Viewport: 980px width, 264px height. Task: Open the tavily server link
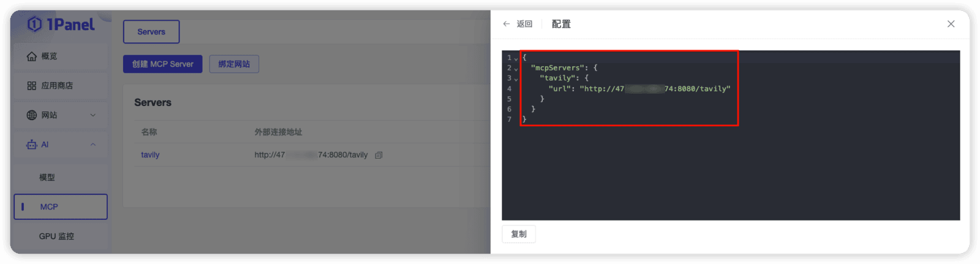150,155
